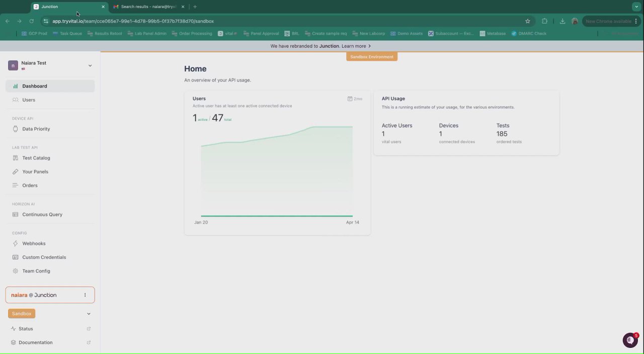Screen dimensions: 644x354
Task: Click the browser Back arrow
Action: pos(8,21)
